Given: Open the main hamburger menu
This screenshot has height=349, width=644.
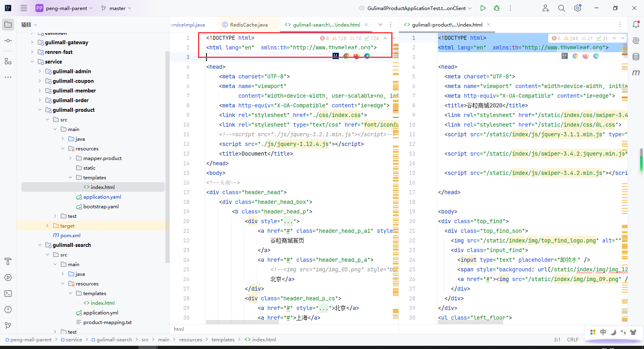Looking at the screenshot, I should [24, 8].
